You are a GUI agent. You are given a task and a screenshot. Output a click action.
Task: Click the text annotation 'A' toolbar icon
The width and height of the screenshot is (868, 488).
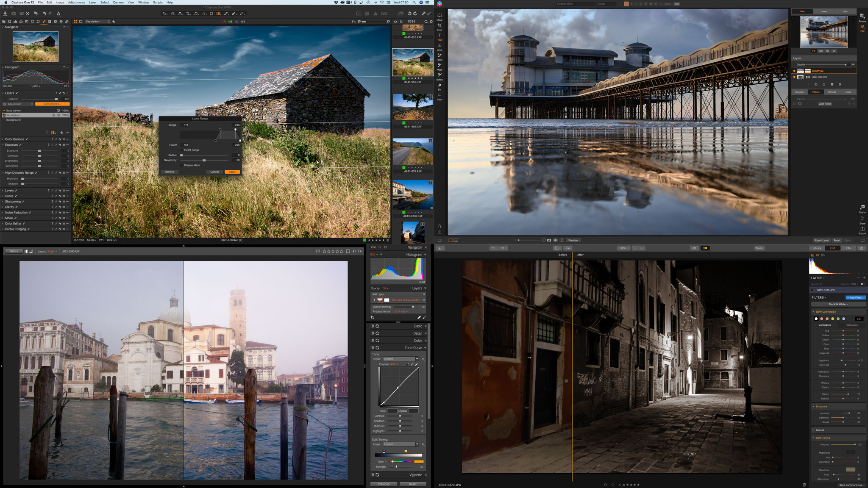(58, 14)
